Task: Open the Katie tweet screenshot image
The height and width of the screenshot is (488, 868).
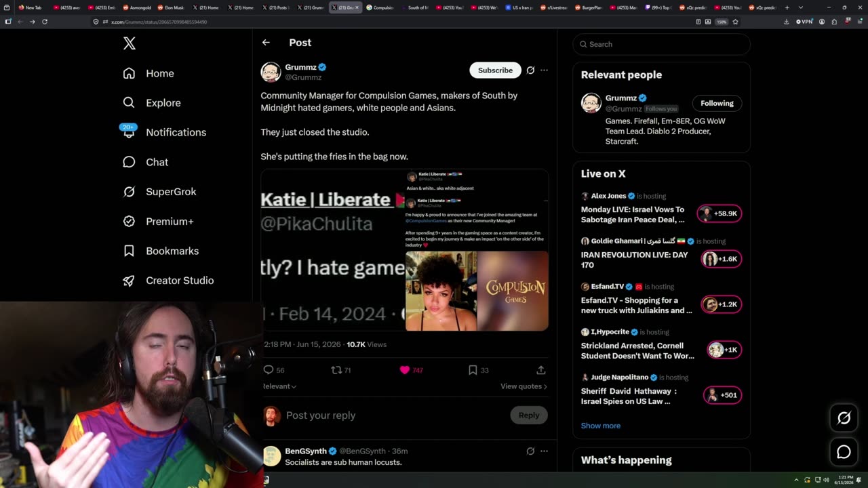Action: tap(333, 250)
